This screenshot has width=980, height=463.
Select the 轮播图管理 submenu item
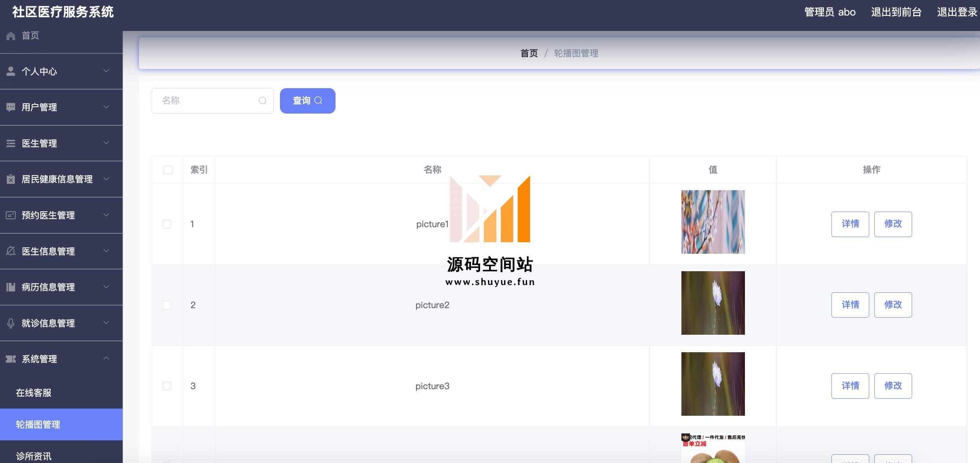(x=61, y=424)
